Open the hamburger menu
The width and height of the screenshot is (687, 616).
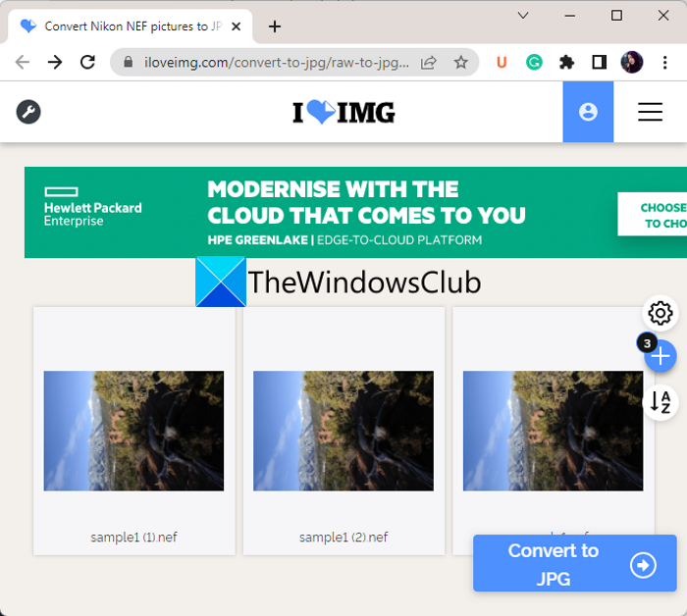click(650, 112)
